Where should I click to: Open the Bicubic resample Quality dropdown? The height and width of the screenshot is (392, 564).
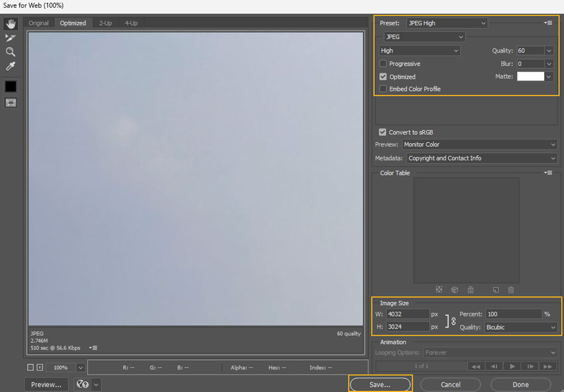tap(521, 327)
